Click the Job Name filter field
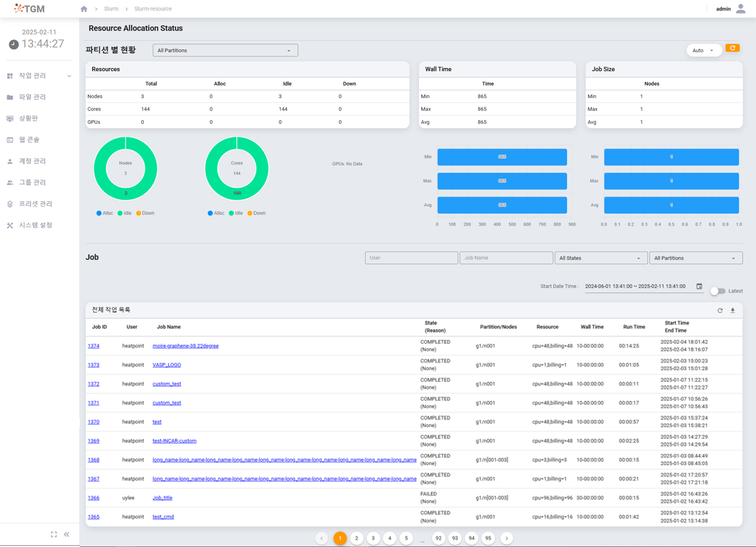The width and height of the screenshot is (756, 547). (x=506, y=258)
